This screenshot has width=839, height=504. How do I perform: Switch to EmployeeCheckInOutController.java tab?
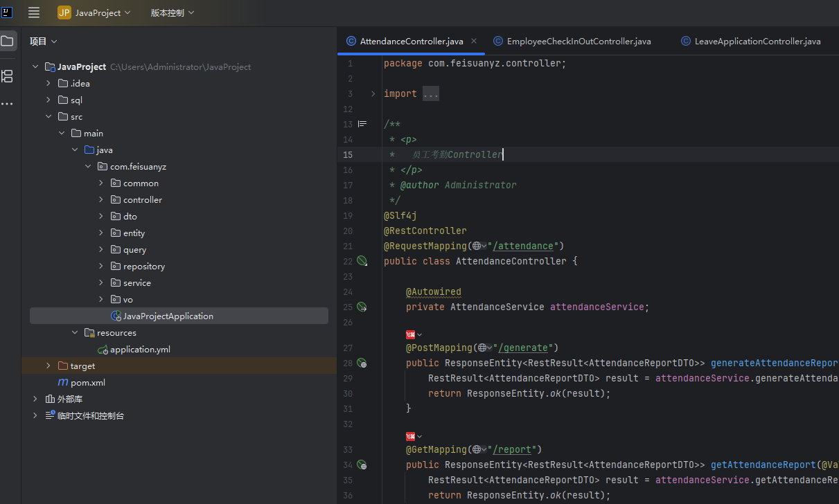tap(579, 42)
